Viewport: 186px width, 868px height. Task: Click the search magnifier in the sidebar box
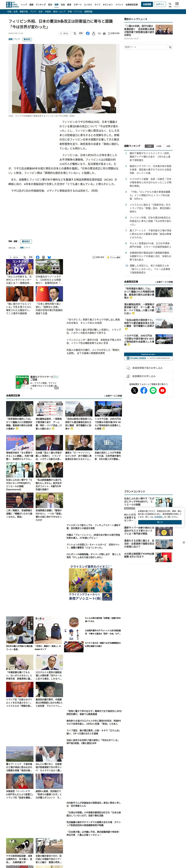(x=170, y=47)
